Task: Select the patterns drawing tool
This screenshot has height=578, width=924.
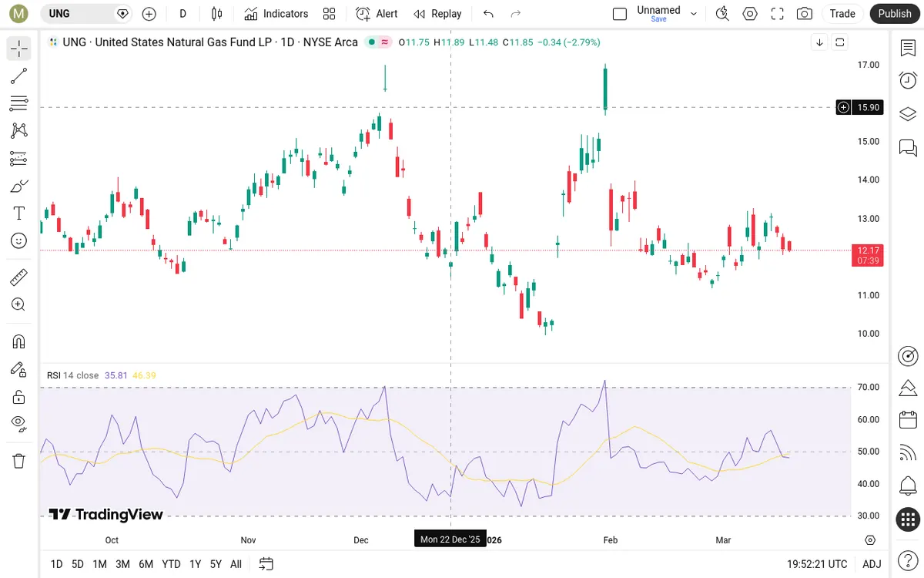Action: point(19,130)
